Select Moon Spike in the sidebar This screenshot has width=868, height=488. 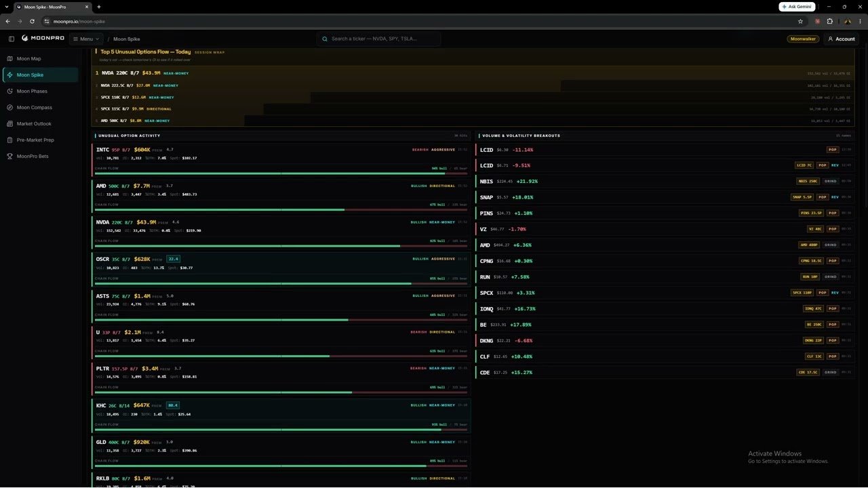coord(40,75)
